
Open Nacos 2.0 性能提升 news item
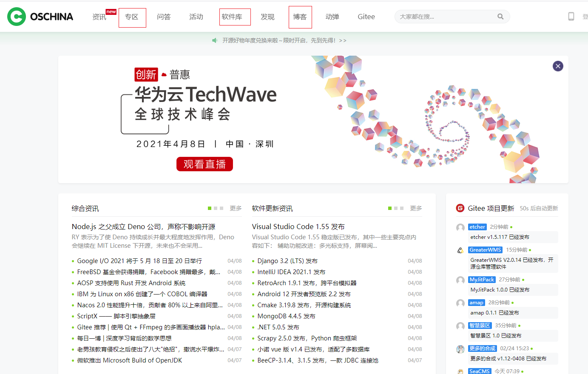(x=150, y=305)
